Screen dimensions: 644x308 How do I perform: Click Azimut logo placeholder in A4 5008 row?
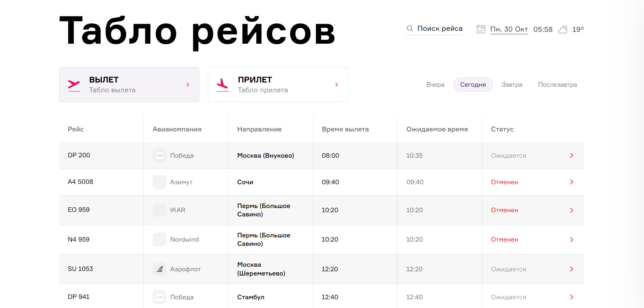click(160, 182)
